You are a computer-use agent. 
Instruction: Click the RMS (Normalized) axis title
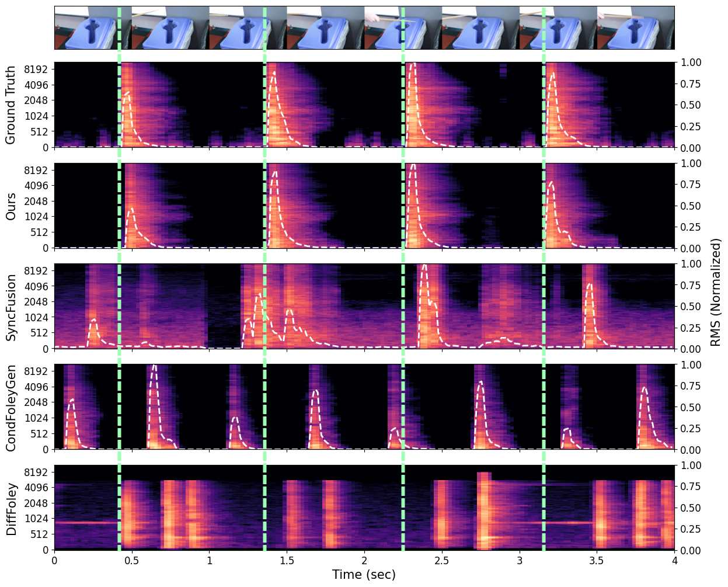click(x=716, y=293)
